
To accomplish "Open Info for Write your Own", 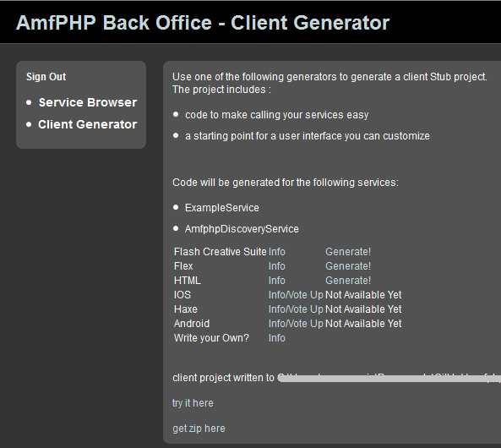I will point(277,338).
